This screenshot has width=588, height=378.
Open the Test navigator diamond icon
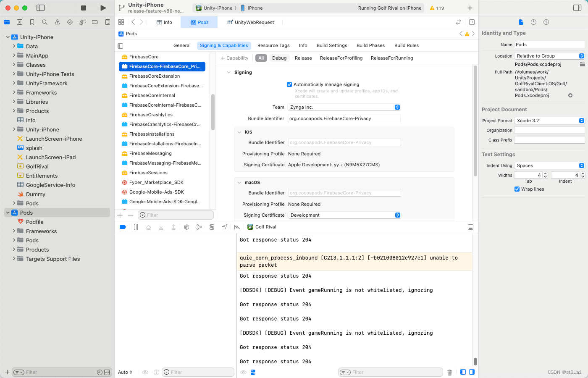pos(70,22)
